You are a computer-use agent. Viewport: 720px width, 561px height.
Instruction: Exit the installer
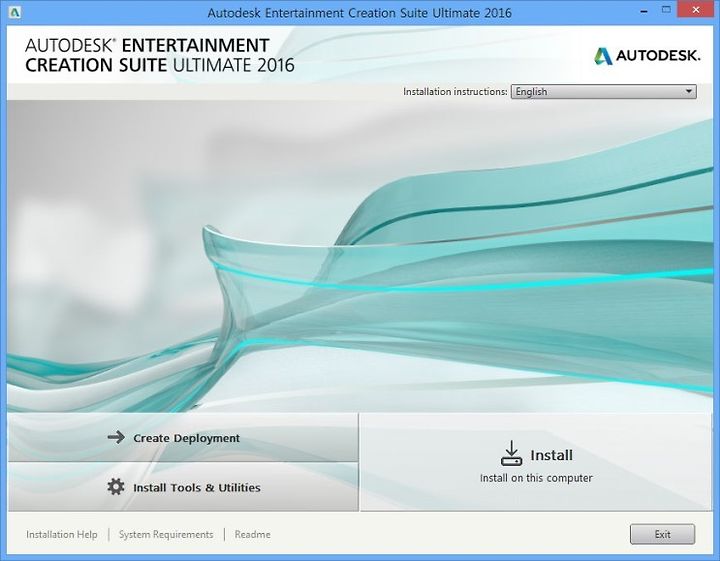point(662,534)
